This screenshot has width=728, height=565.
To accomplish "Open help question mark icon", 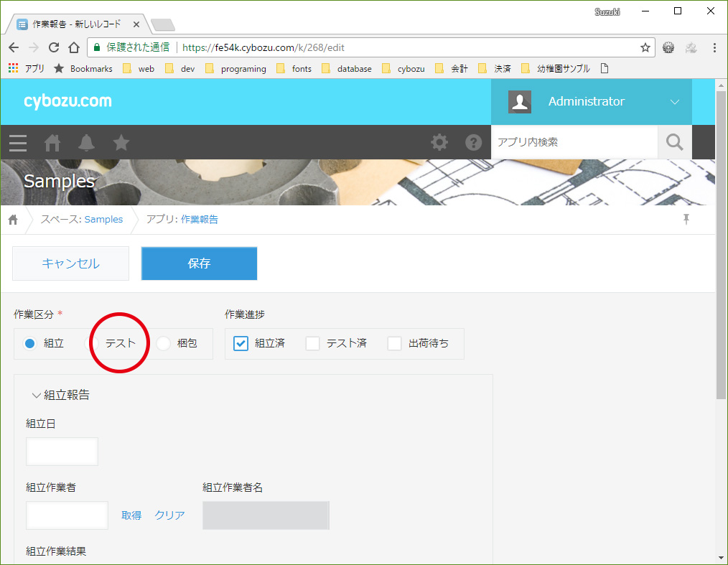I will 474,142.
